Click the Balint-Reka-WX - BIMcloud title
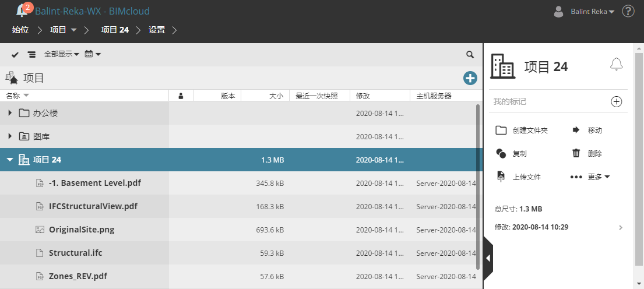This screenshot has height=289, width=644. click(93, 11)
